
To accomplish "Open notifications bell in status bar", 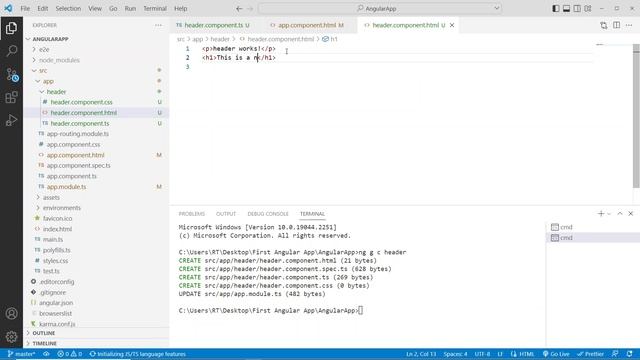I will point(630,354).
